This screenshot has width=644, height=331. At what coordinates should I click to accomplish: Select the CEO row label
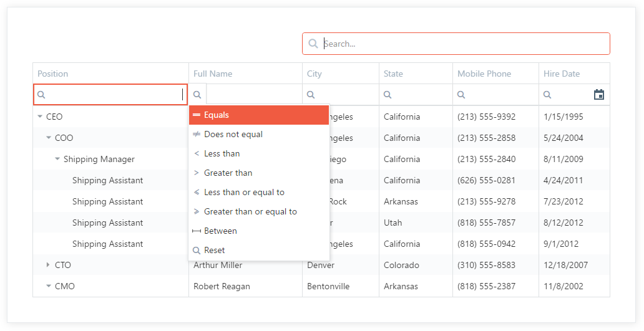click(54, 117)
